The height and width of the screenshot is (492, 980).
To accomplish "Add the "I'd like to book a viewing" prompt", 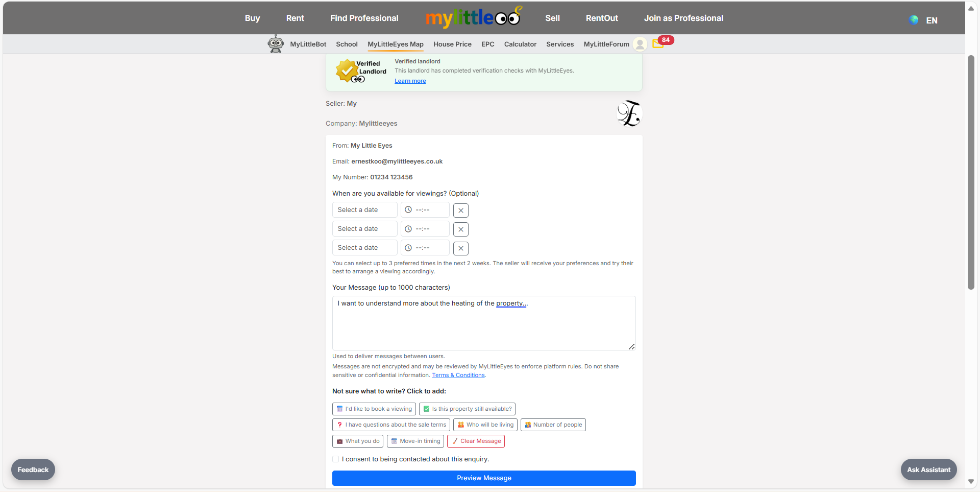I will tap(374, 409).
